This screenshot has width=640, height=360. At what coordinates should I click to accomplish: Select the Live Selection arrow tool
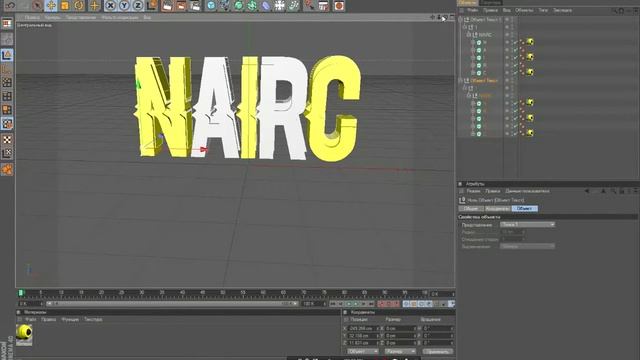pos(37,5)
